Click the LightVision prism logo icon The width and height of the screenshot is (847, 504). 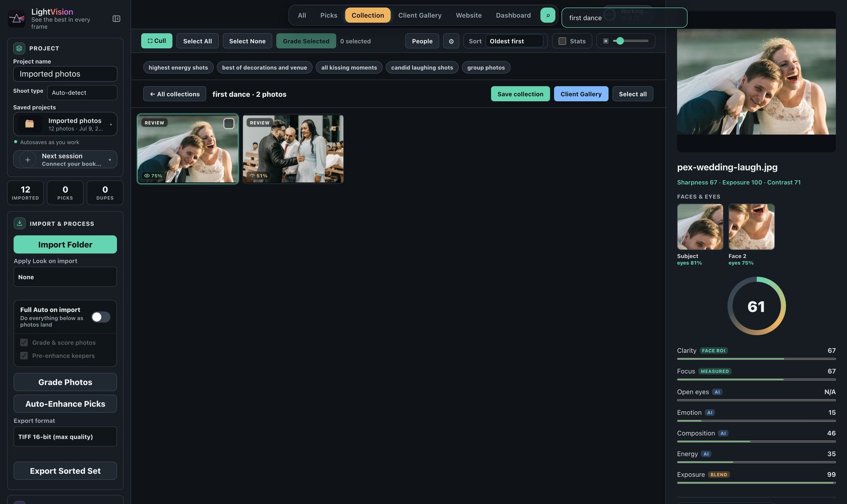click(17, 19)
